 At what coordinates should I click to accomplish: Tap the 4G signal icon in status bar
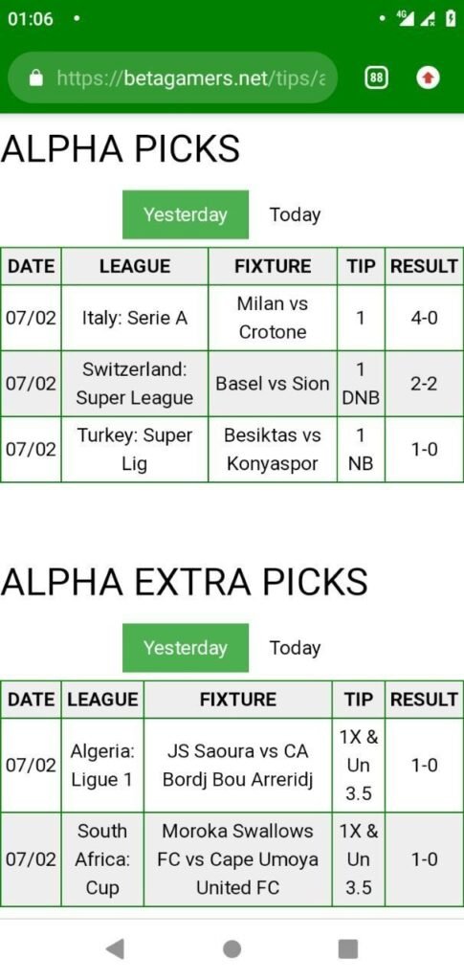pos(408,19)
